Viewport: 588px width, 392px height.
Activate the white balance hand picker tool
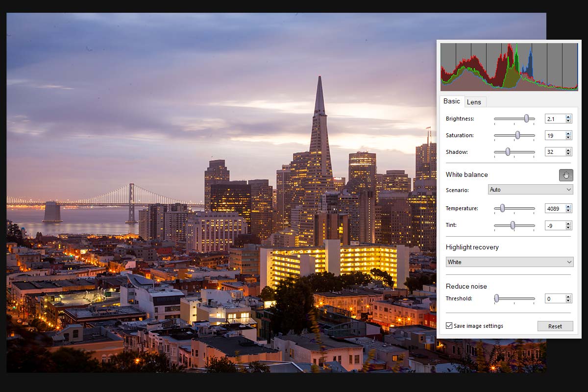click(566, 175)
